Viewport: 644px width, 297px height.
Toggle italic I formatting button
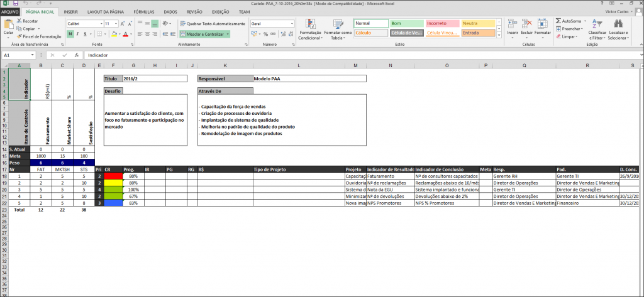click(x=77, y=34)
